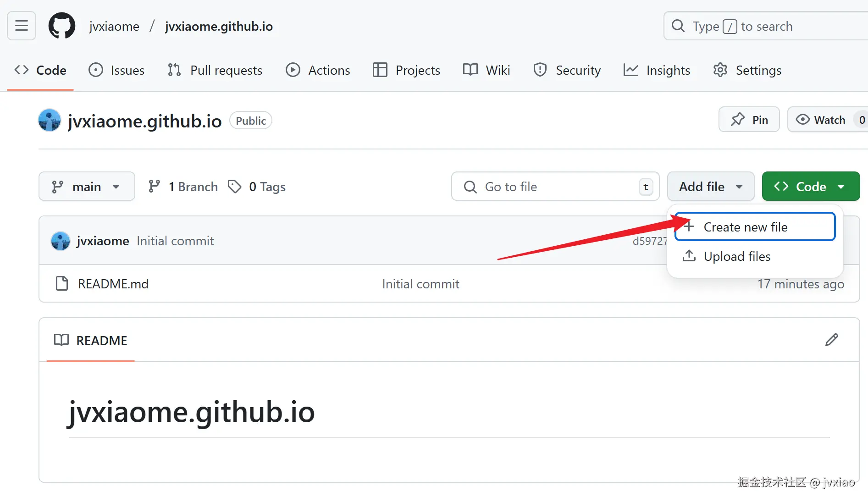Switch to the Issues tab
The height and width of the screenshot is (502, 868).
coord(116,70)
